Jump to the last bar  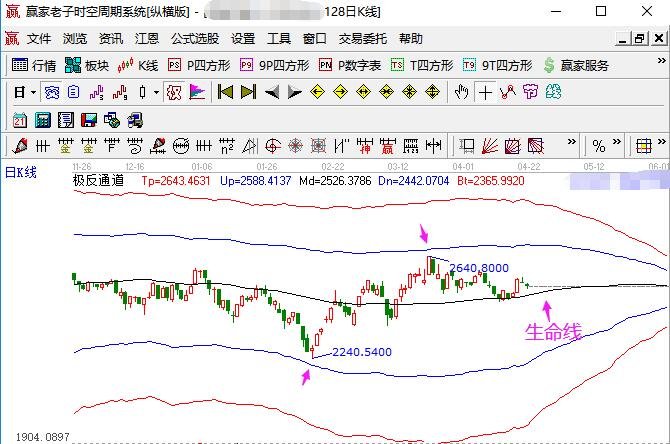coord(248,92)
